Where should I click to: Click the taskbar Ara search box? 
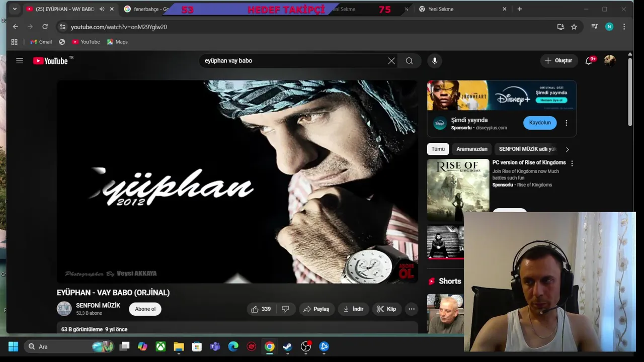click(x=69, y=346)
